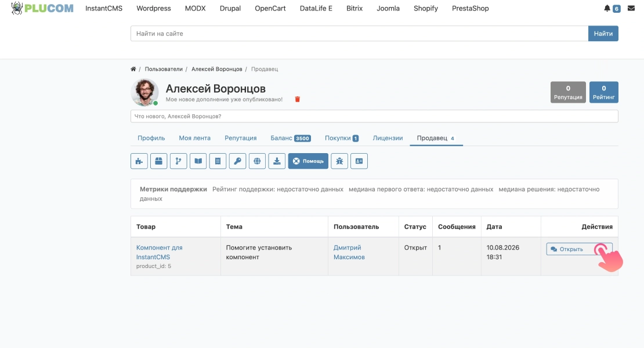Screen dimensions: 644x348
Task: Select the Продавец tab
Action: point(436,138)
